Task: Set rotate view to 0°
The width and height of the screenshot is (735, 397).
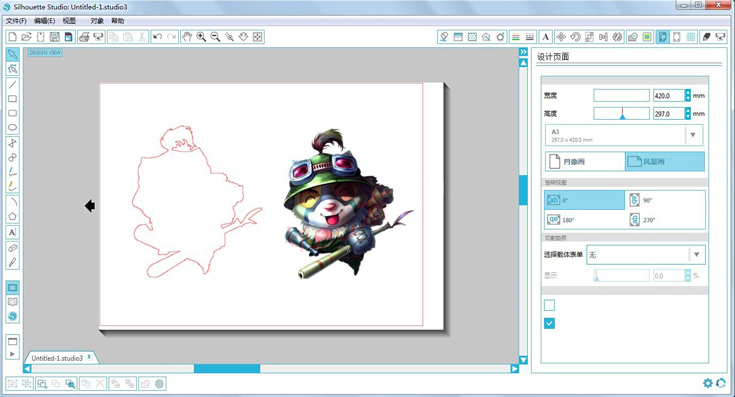Action: (585, 200)
